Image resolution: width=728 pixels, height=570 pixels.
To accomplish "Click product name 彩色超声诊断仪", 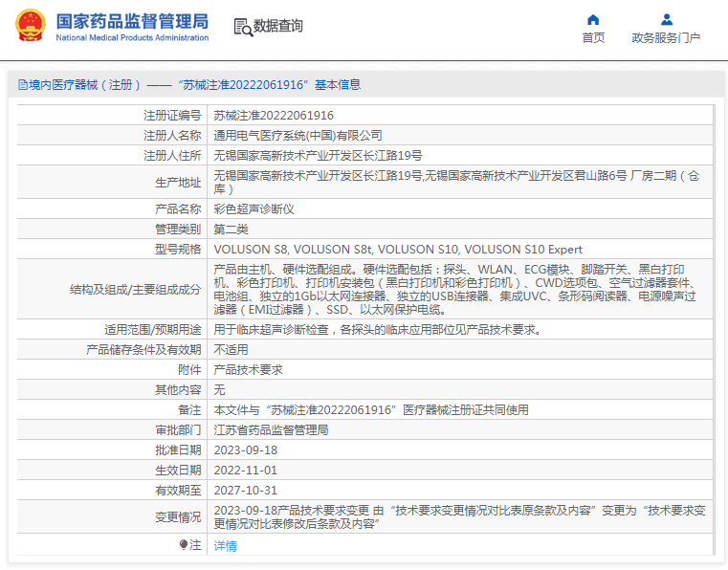I will 254,208.
